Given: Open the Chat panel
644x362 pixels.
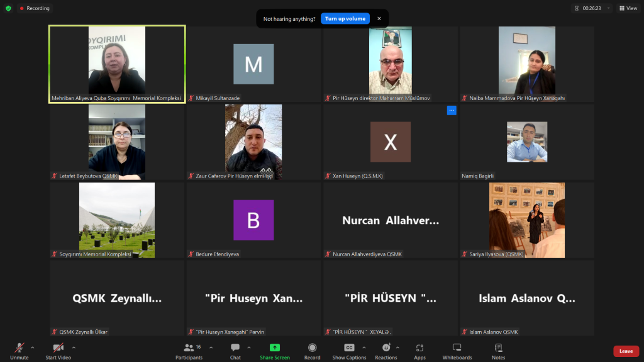Looking at the screenshot, I should (x=235, y=352).
